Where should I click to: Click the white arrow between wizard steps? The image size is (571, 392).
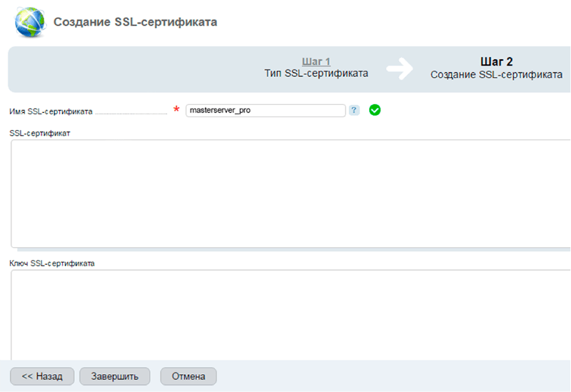400,69
